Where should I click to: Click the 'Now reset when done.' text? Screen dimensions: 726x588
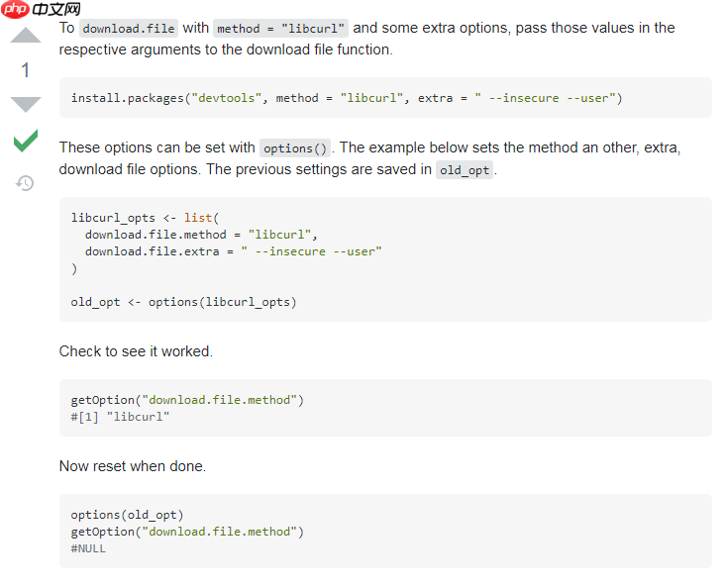(133, 466)
